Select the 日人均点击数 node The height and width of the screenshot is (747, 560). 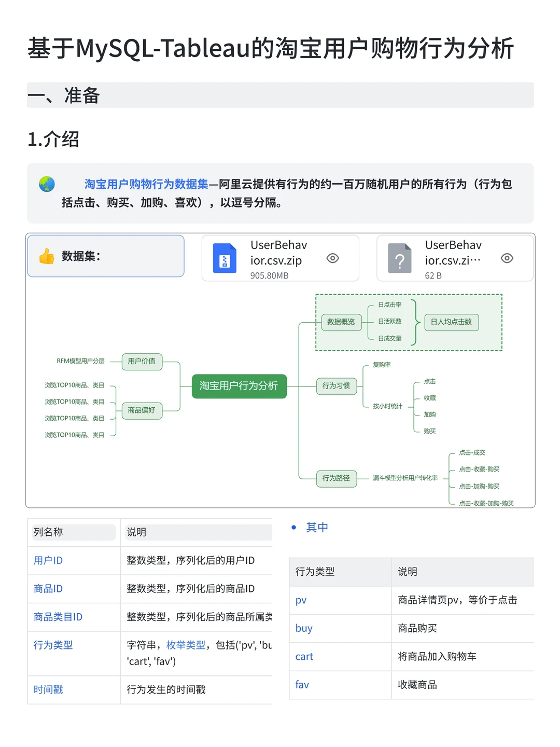451,322
